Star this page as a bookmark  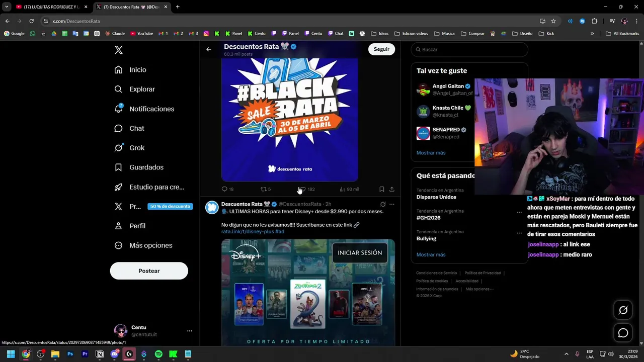[553, 21]
